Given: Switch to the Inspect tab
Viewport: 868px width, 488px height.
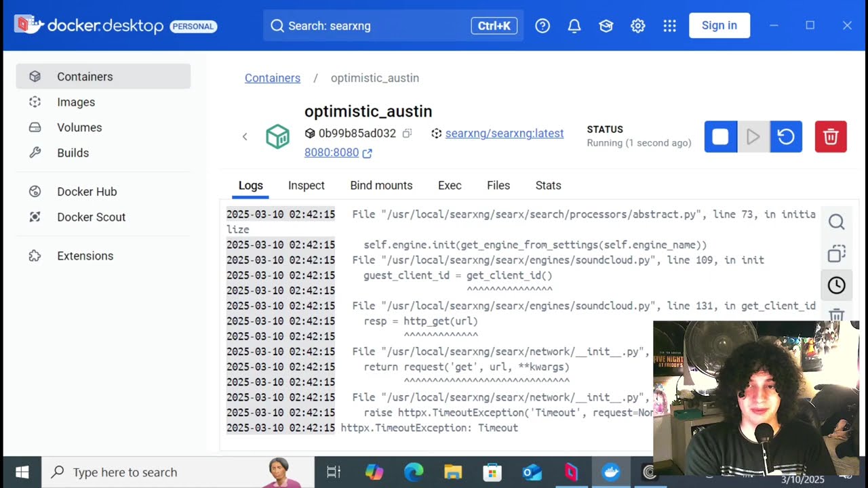Looking at the screenshot, I should click(x=307, y=185).
